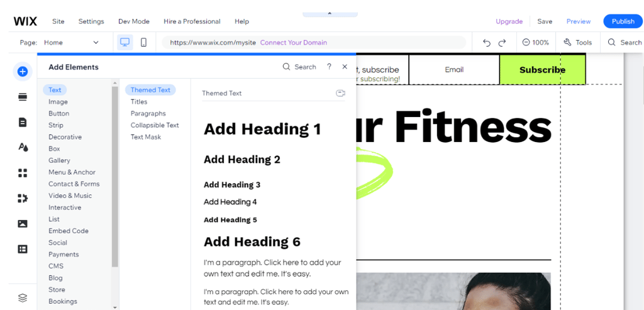Select the Menu & Anchor category
This screenshot has height=310, width=644.
[72, 172]
